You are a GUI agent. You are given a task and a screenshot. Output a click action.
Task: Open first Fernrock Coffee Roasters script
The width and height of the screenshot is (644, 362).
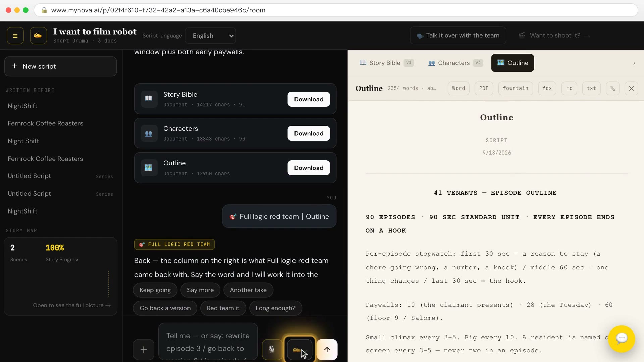click(x=45, y=123)
